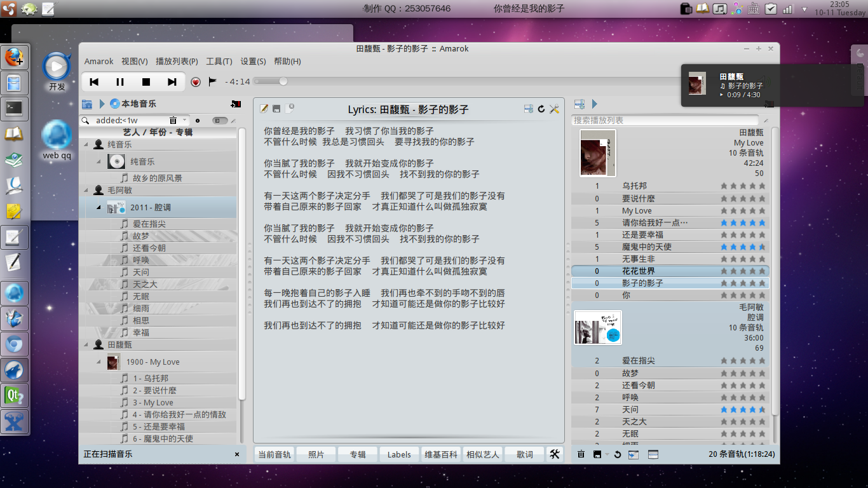Show the 相似艺人 applet

click(483, 454)
